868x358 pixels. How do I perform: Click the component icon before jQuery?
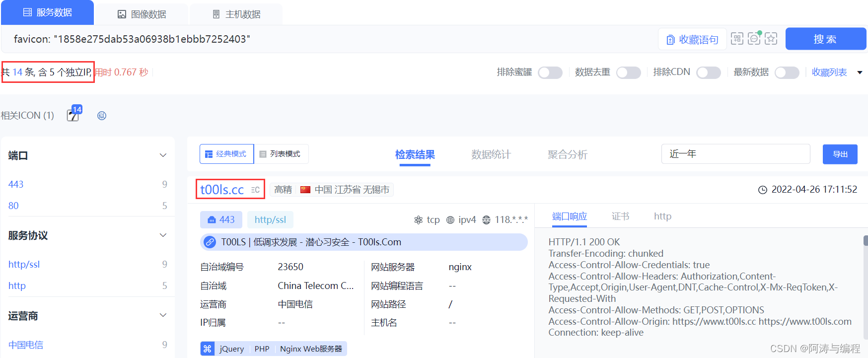tap(208, 349)
